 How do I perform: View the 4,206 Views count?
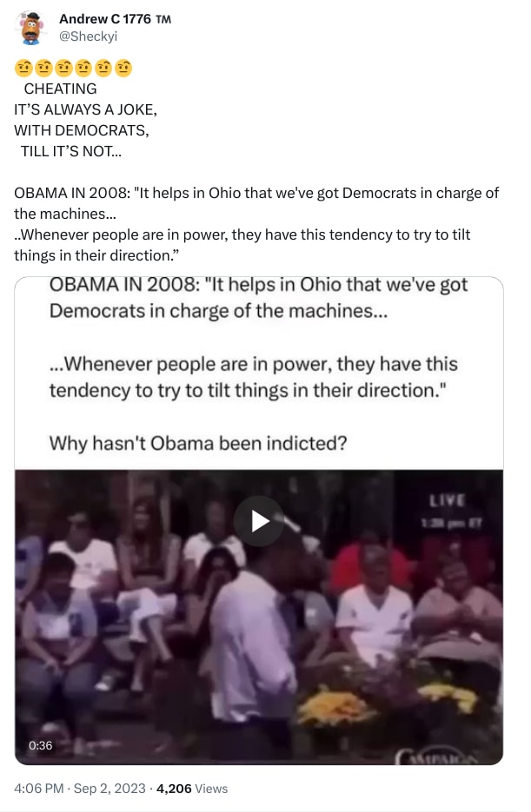192,789
